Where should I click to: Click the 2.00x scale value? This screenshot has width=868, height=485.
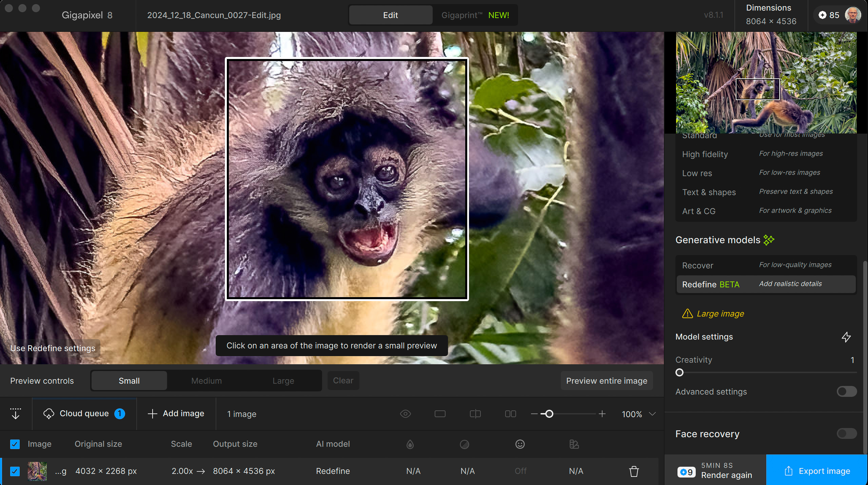pyautogui.click(x=182, y=471)
